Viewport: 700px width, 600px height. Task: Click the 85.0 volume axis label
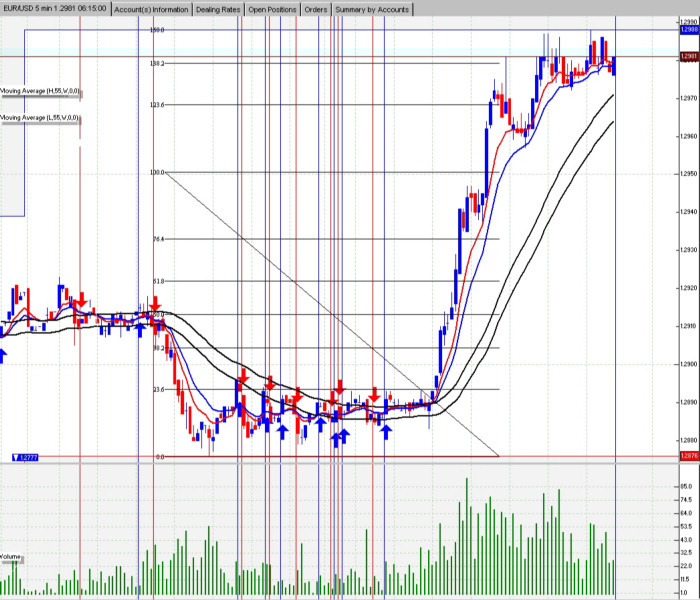(x=686, y=487)
